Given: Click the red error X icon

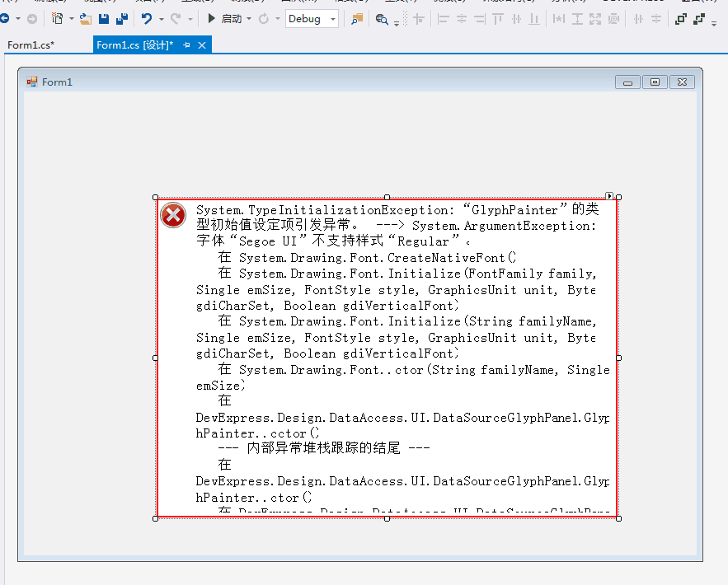Looking at the screenshot, I should coord(173,215).
